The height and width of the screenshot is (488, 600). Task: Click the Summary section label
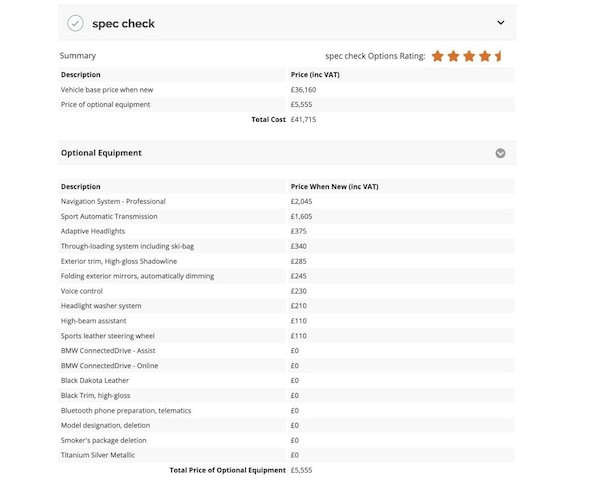pyautogui.click(x=78, y=56)
